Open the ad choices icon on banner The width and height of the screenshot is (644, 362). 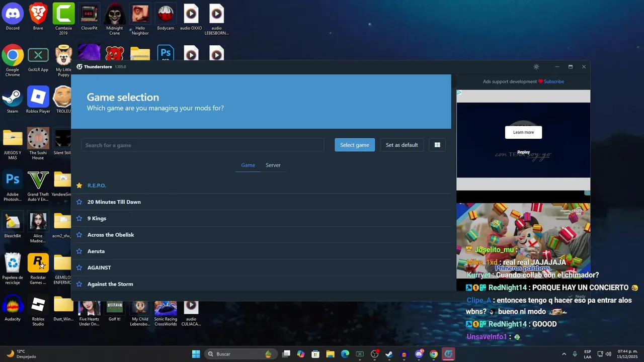point(459,93)
